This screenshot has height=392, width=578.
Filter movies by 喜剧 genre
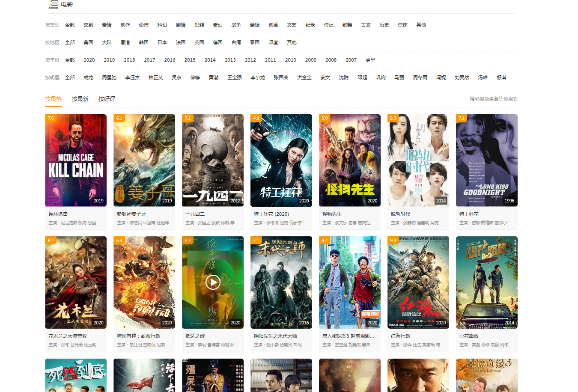[88, 25]
